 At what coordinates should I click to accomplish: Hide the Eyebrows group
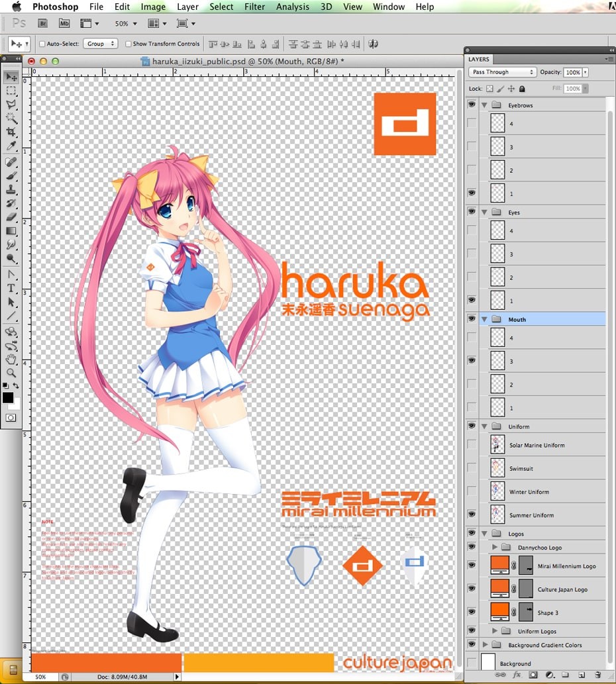[x=472, y=105]
